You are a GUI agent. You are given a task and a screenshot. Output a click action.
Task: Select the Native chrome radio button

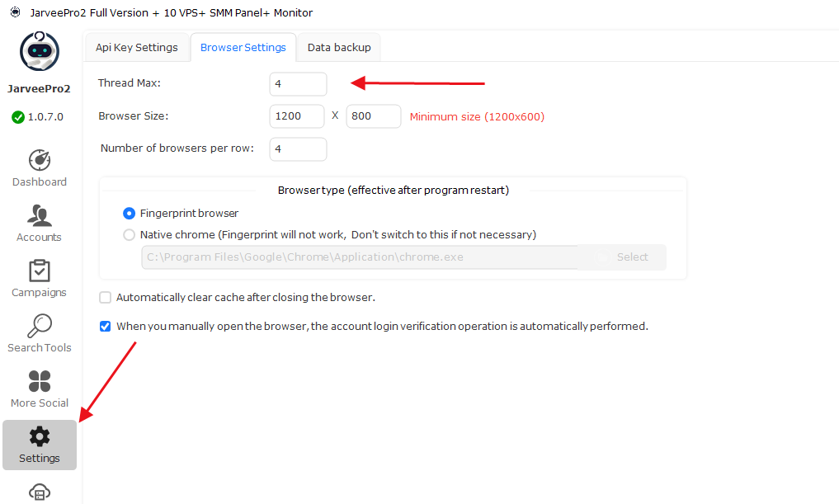click(129, 235)
